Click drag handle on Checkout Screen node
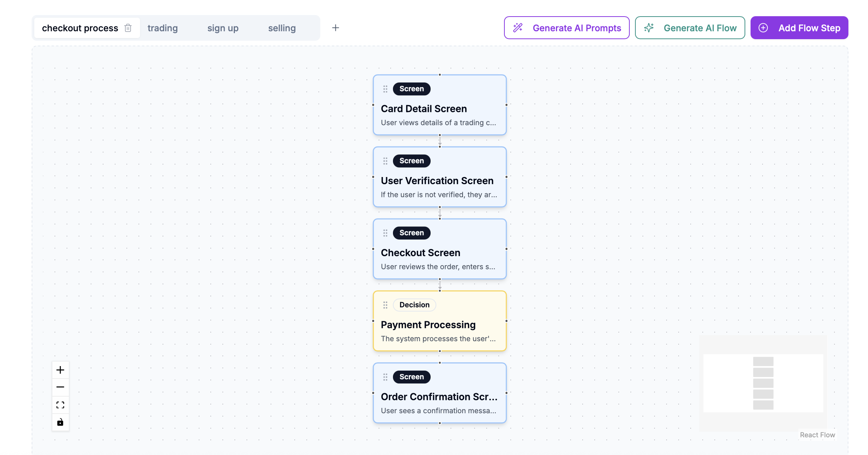 (x=385, y=233)
